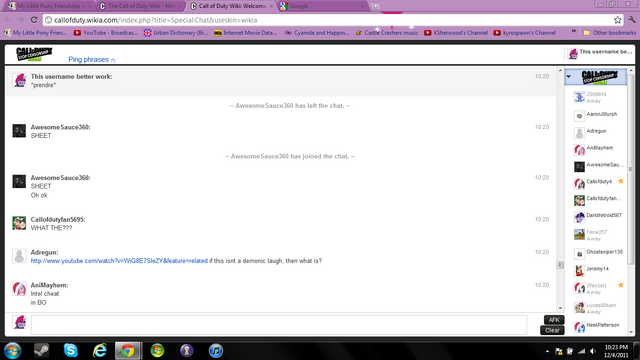
Task: Click the Ping phrases link
Action: (x=89, y=60)
